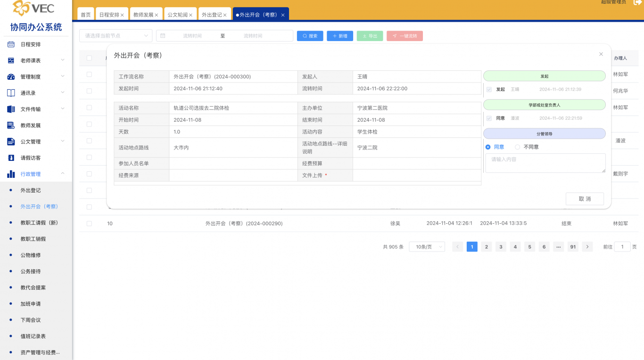Close the 公文轮阅 tab with its x
This screenshot has height=360, width=644.
click(190, 15)
